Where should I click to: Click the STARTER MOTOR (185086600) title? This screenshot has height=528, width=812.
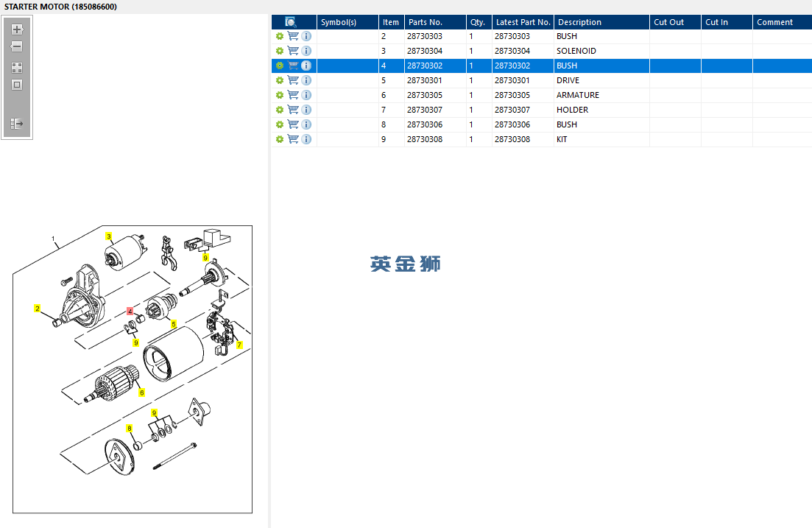click(60, 7)
